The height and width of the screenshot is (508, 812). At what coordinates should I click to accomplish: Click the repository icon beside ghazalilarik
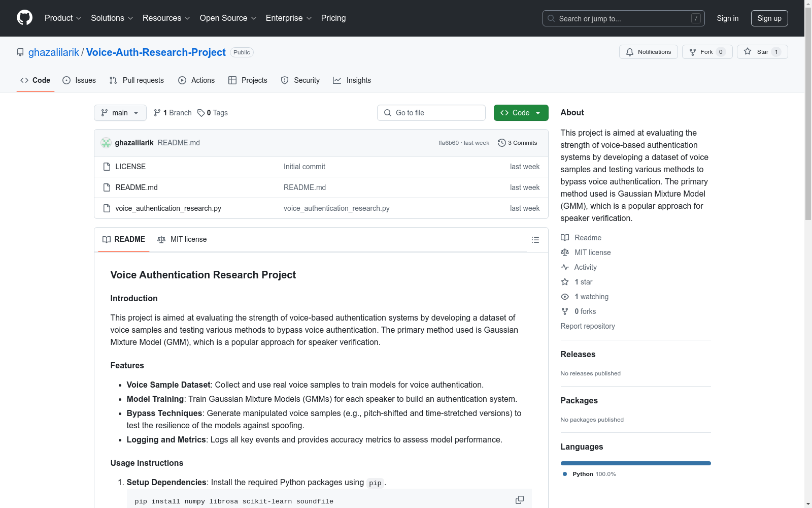coord(20,52)
